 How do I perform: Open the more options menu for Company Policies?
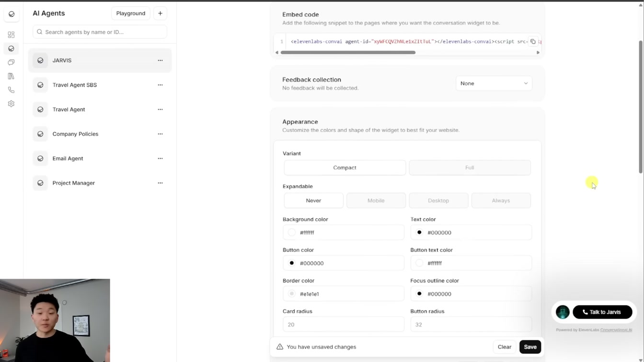pos(160,134)
